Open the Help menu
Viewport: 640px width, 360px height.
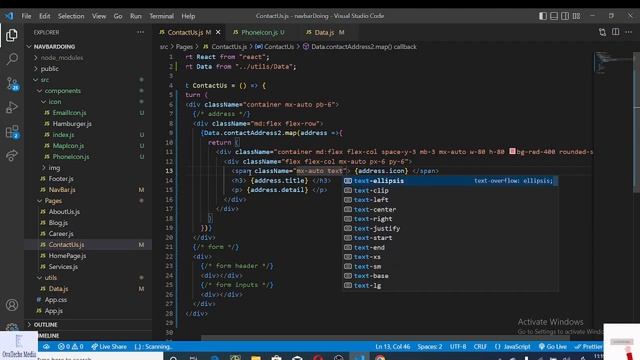click(188, 16)
